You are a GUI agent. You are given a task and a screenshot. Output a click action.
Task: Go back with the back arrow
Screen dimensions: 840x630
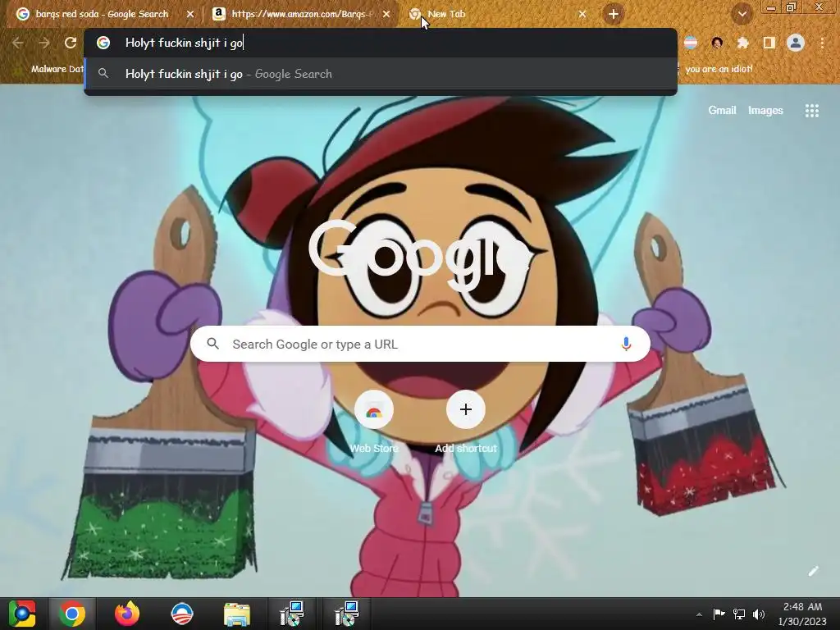(18, 43)
